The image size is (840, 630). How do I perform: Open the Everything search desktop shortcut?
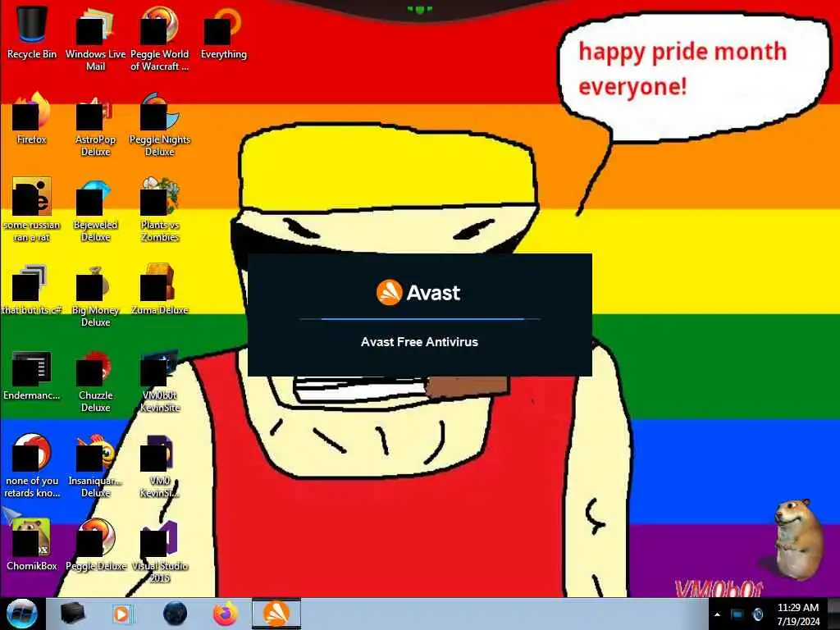[x=223, y=32]
